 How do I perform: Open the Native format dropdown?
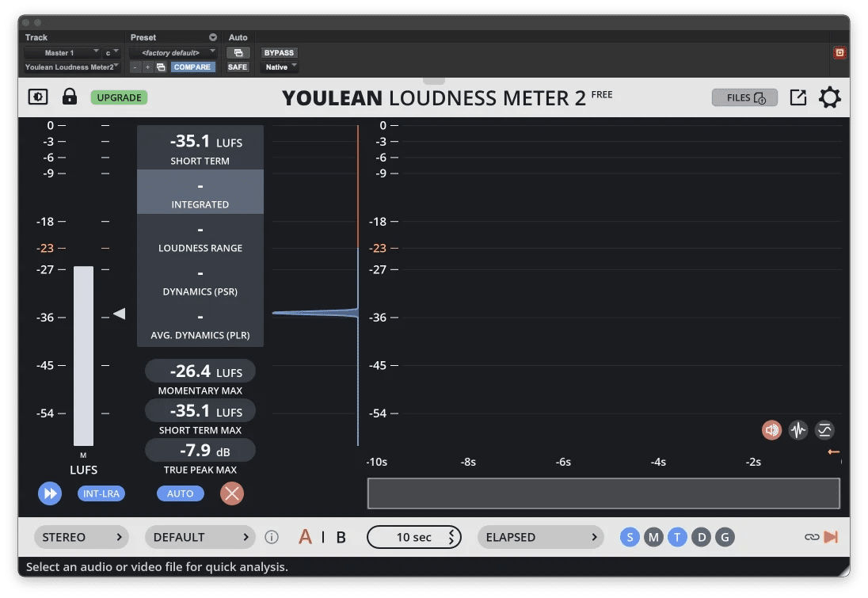pos(280,67)
